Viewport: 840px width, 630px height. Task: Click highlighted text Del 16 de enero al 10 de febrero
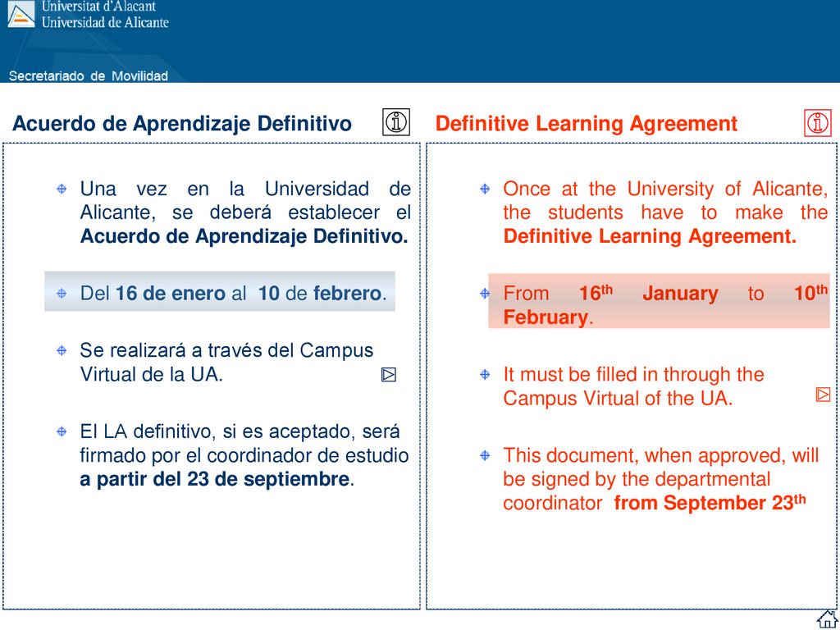pos(232,294)
